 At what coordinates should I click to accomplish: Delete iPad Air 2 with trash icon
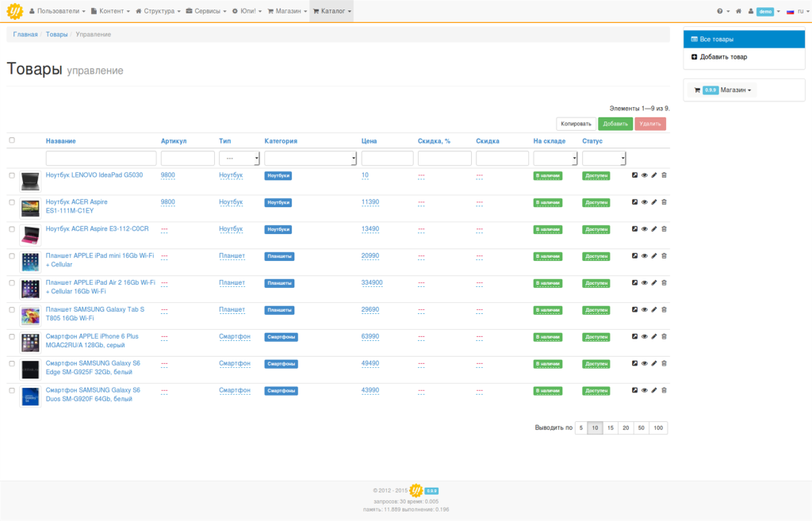[x=664, y=283]
